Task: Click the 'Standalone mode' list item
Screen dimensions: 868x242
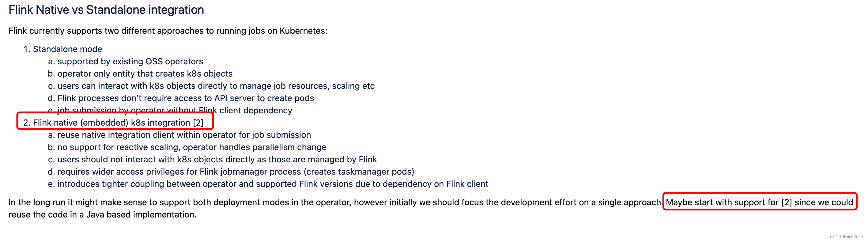Action: click(63, 49)
